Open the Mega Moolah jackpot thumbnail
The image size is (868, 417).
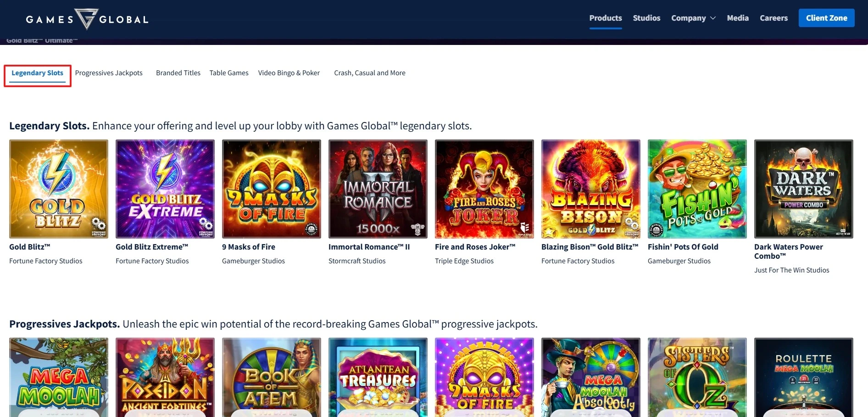pos(59,378)
